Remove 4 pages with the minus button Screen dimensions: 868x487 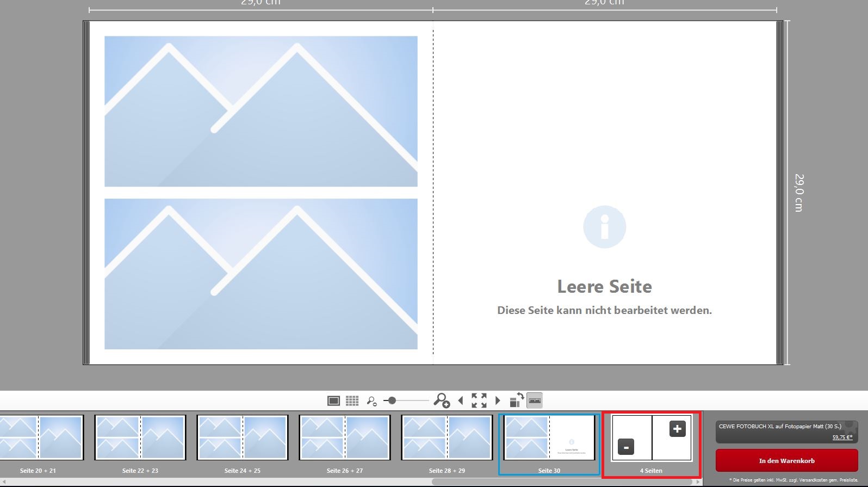tap(626, 448)
